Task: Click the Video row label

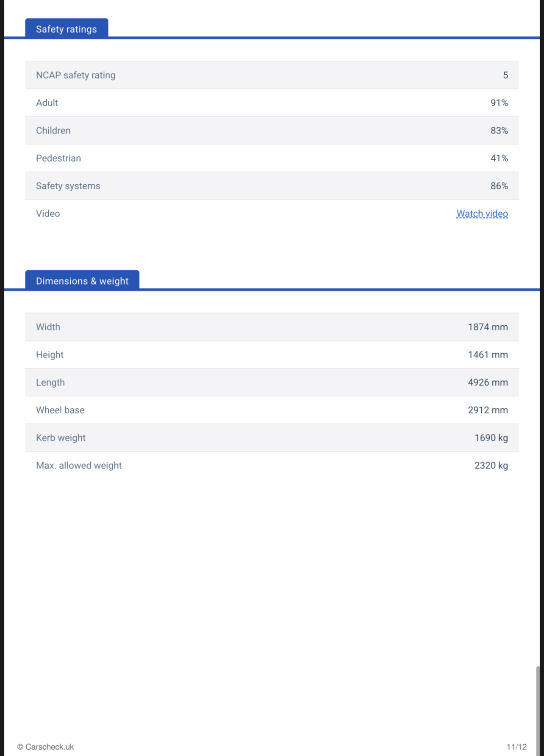Action: coord(48,213)
